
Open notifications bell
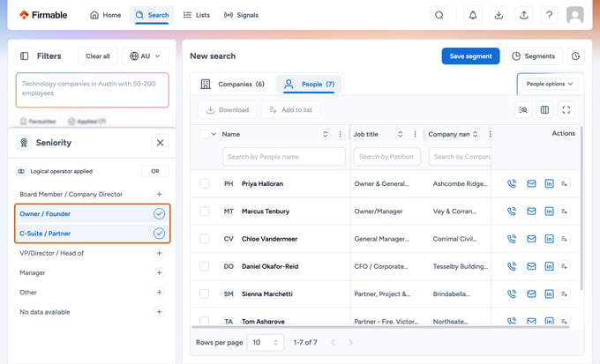click(x=473, y=15)
